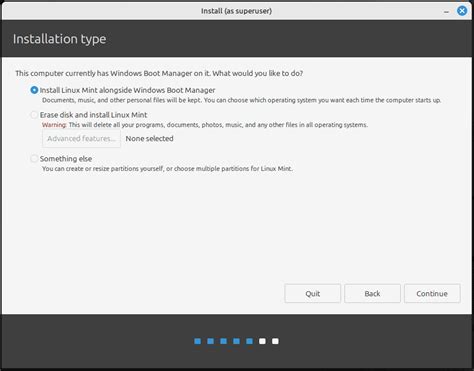Click 'You can create or resize partitions' text
The height and width of the screenshot is (371, 474).
tap(167, 169)
